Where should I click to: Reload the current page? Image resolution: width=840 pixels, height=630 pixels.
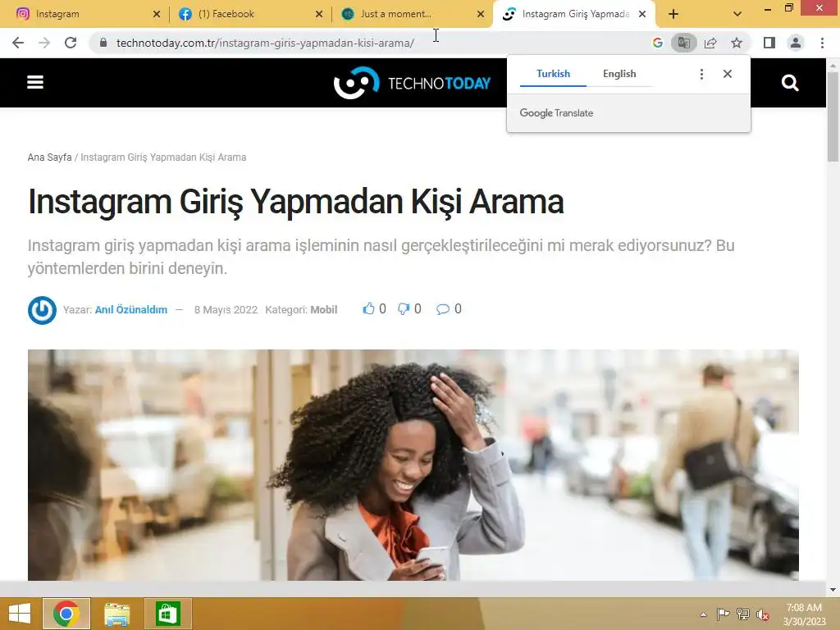(x=71, y=43)
